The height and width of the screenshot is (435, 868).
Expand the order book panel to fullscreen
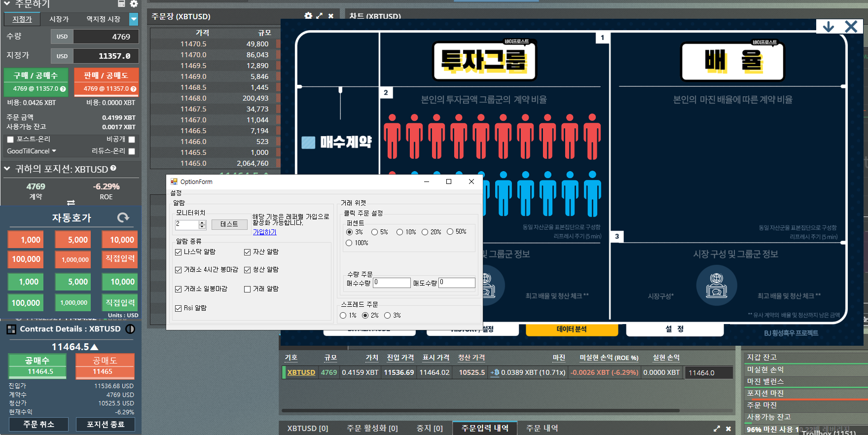320,16
